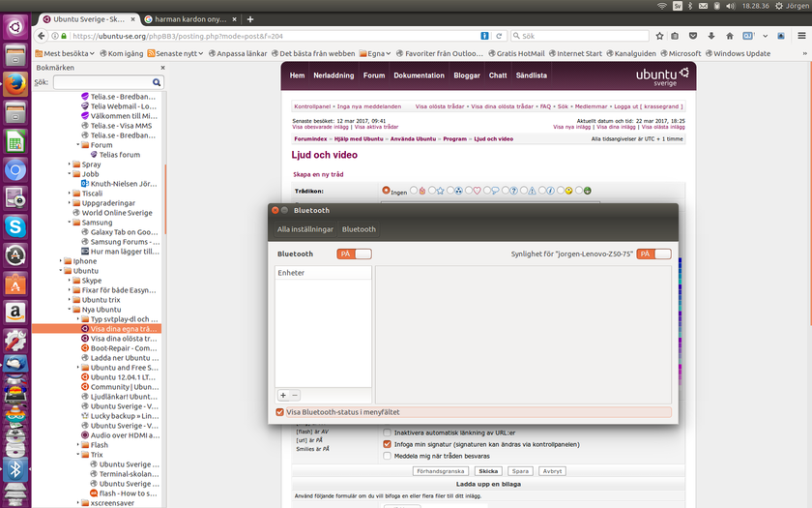The height and width of the screenshot is (508, 812).
Task: Add a Bluetooth device with plus button
Action: (x=282, y=395)
